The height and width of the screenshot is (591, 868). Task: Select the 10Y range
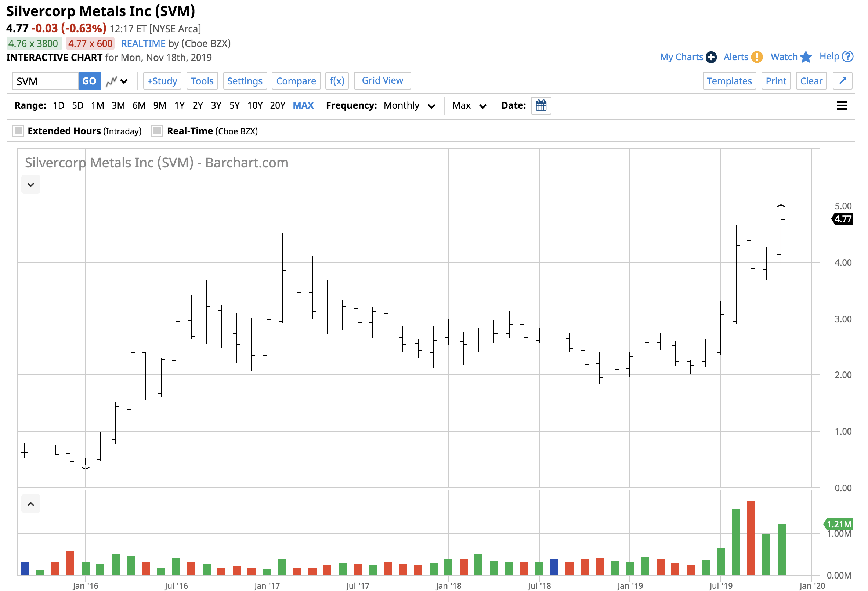[x=255, y=106]
